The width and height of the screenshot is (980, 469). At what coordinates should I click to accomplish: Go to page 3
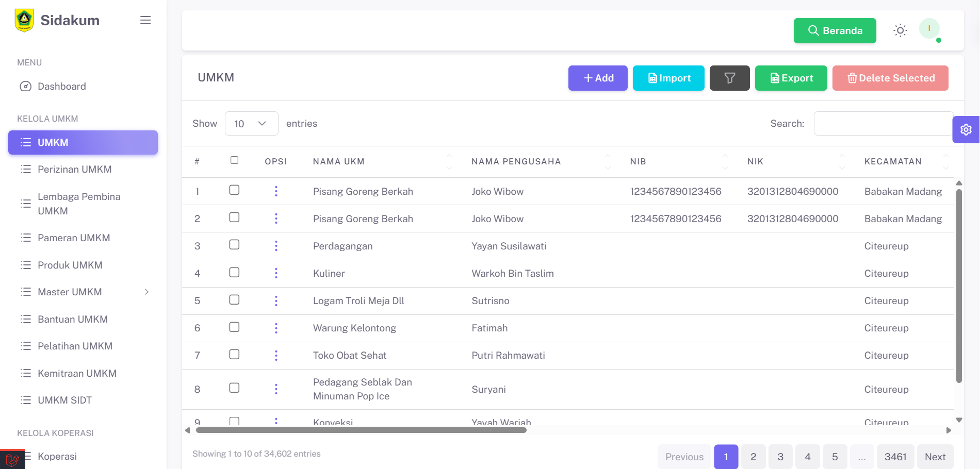tap(780, 457)
